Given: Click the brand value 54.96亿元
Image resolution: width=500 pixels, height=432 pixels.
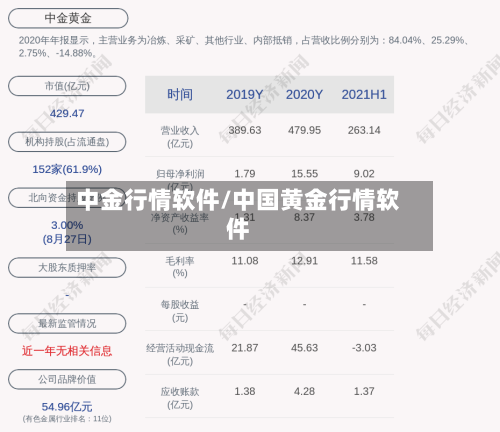Looking at the screenshot, I should [x=67, y=407].
